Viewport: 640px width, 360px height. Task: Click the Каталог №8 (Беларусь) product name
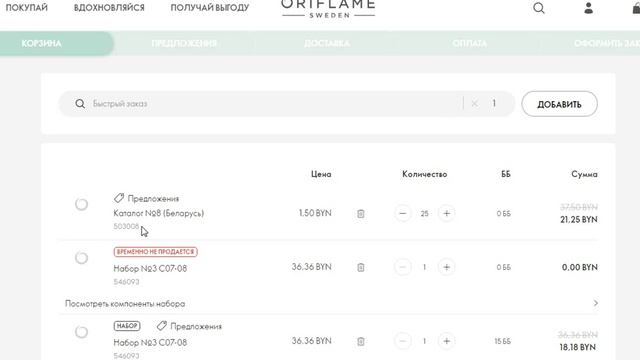click(x=158, y=213)
